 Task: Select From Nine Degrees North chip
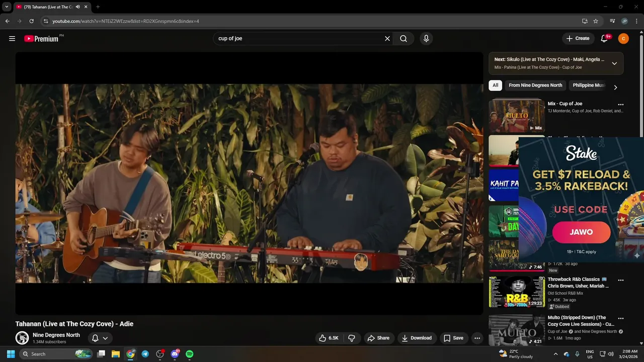pyautogui.click(x=535, y=85)
